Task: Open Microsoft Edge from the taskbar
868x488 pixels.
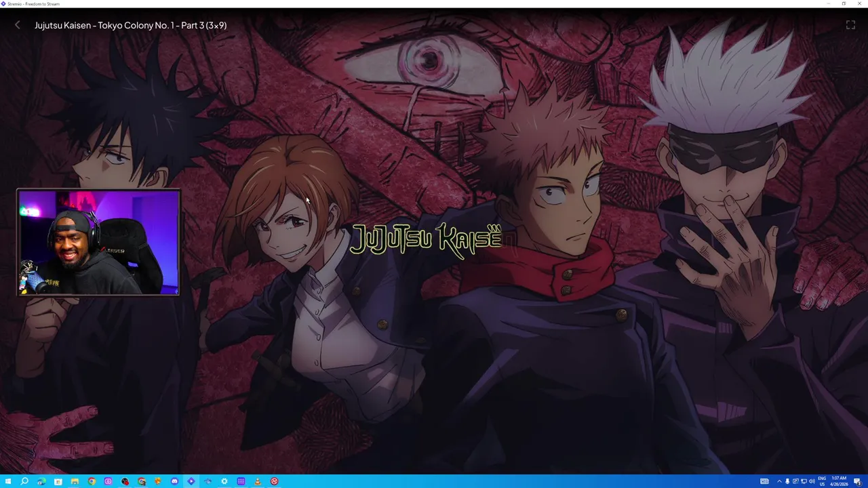Action: 41,481
